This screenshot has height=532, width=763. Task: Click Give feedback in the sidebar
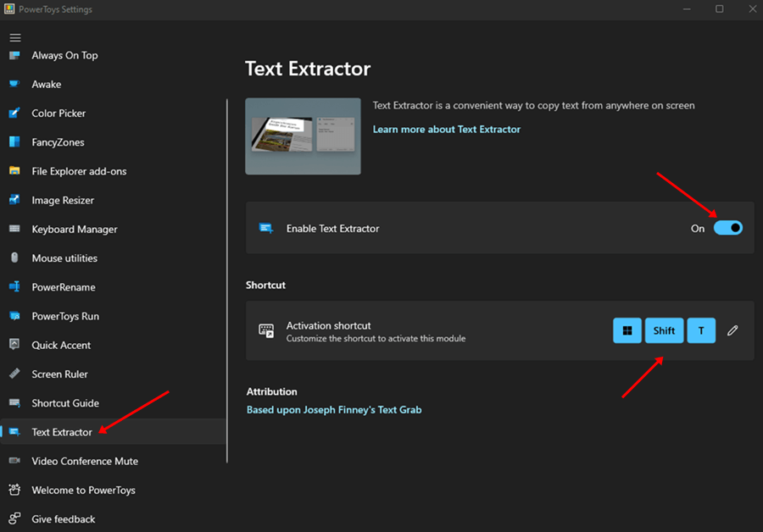click(x=64, y=519)
